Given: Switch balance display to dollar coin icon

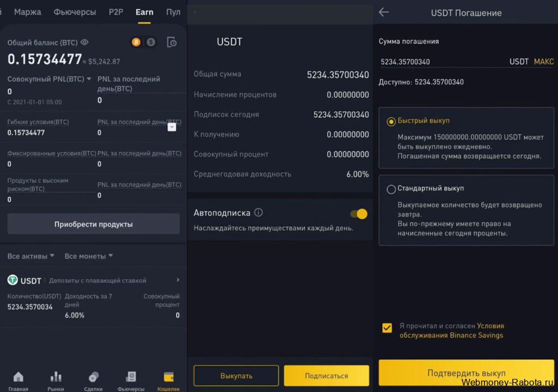Looking at the screenshot, I should pos(151,43).
